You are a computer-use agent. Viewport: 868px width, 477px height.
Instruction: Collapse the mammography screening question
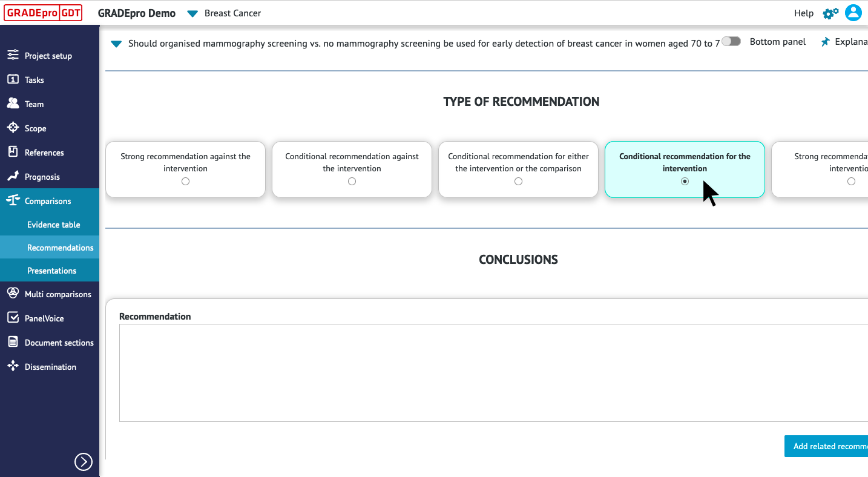click(116, 43)
